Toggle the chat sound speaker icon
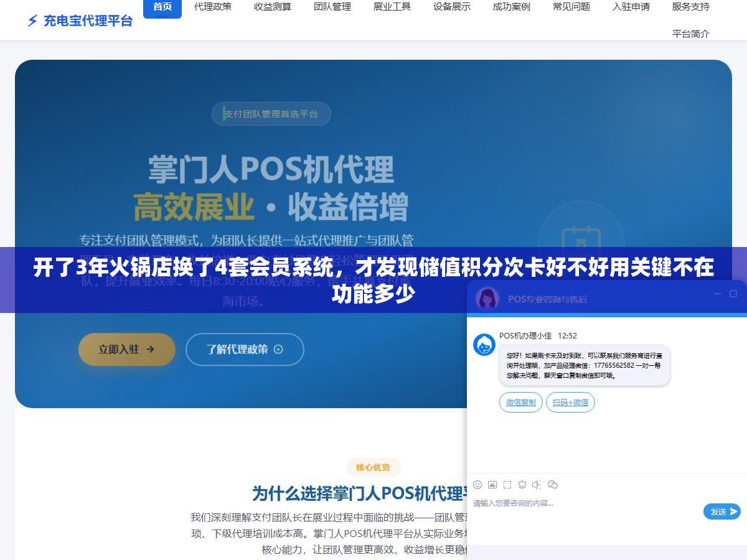The width and height of the screenshot is (747, 560). 537,484
